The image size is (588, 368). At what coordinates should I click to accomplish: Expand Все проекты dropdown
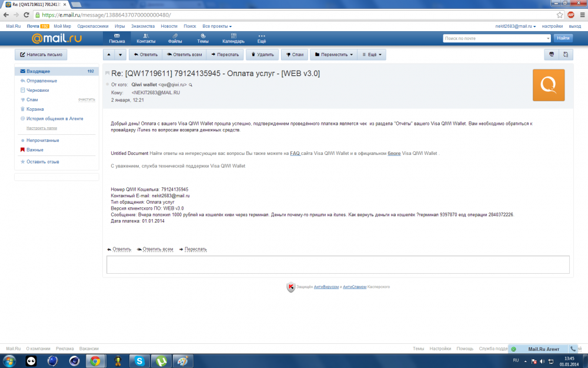point(217,26)
